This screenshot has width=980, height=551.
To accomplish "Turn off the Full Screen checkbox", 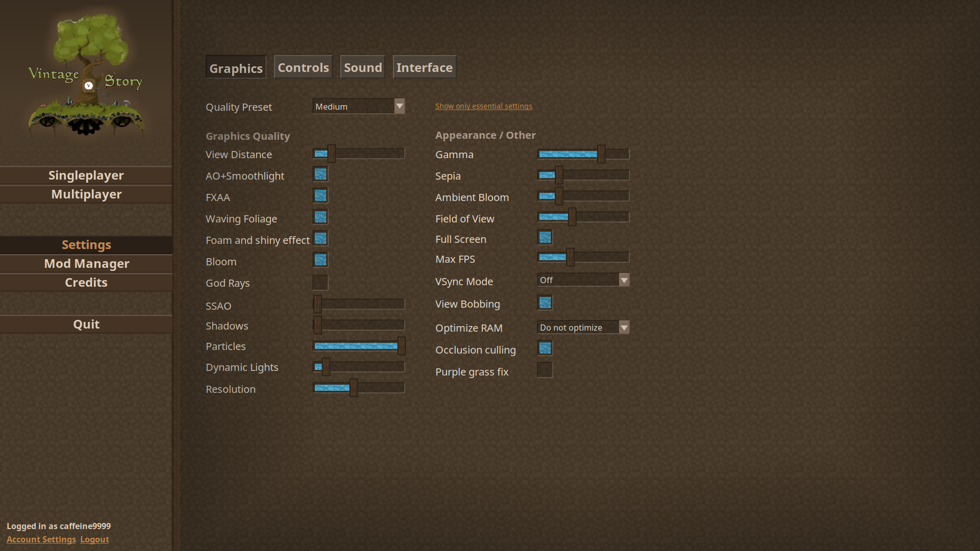I will coord(545,238).
